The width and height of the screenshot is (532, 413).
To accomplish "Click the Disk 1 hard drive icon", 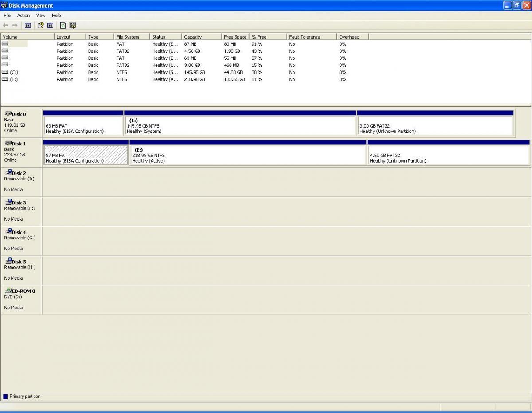I will (x=8, y=144).
